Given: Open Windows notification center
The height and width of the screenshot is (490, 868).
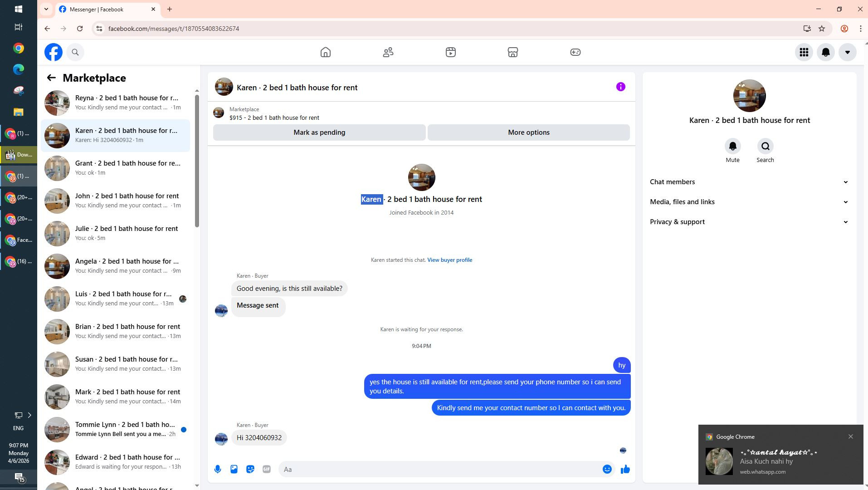Looking at the screenshot, I should click(19, 477).
